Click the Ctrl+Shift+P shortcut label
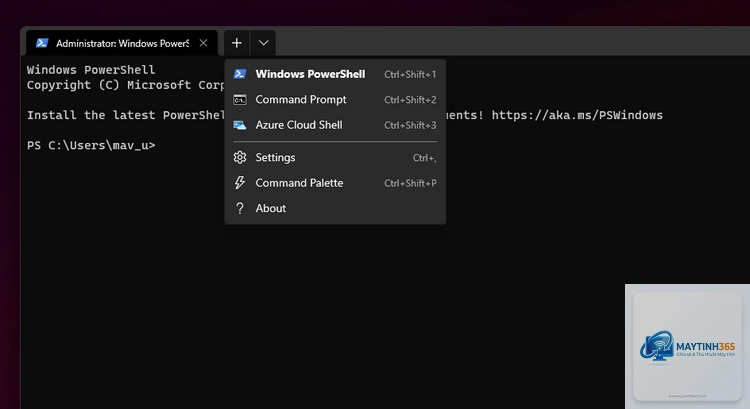The height and width of the screenshot is (409, 750). [410, 183]
